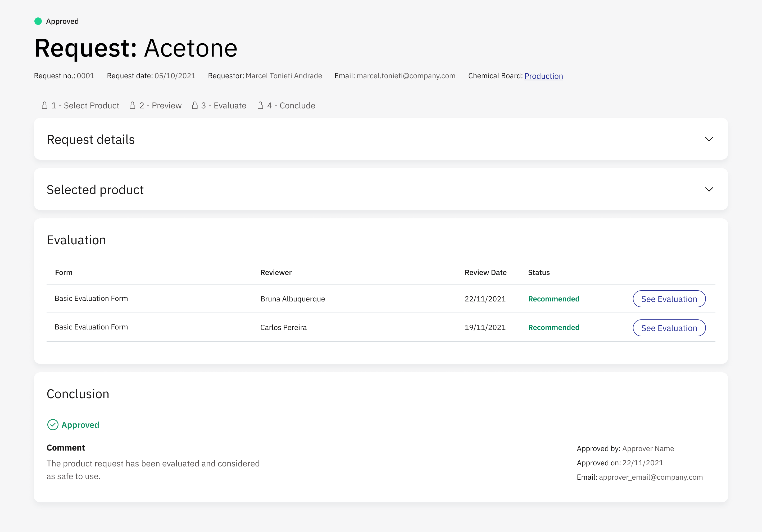Click the green Approved status dot
The image size is (762, 532).
point(38,21)
